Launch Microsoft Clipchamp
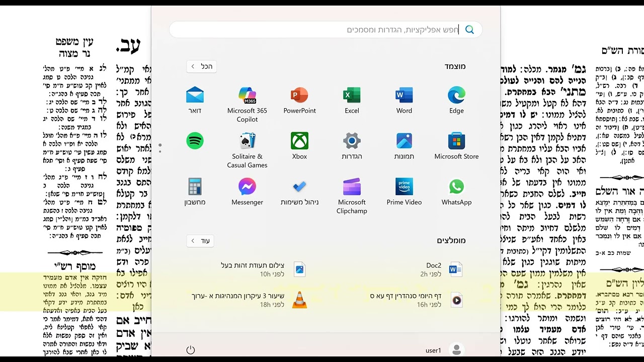This screenshot has height=362, width=644. click(x=352, y=196)
